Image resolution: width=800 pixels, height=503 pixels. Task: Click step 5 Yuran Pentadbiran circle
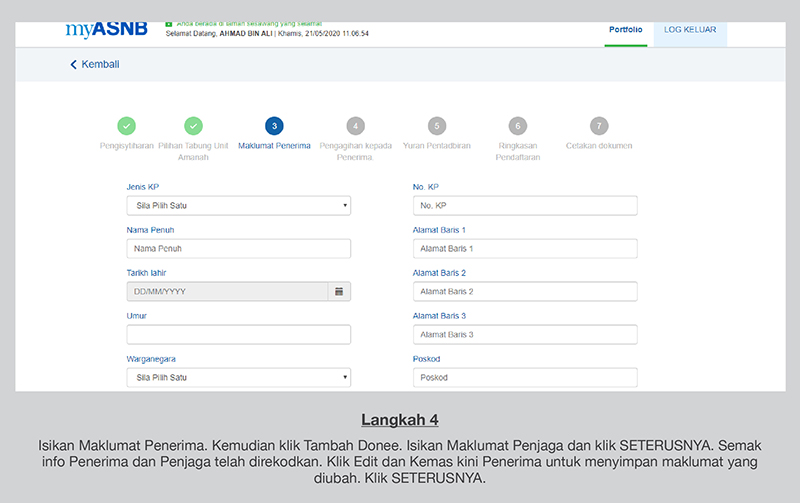pyautogui.click(x=436, y=126)
